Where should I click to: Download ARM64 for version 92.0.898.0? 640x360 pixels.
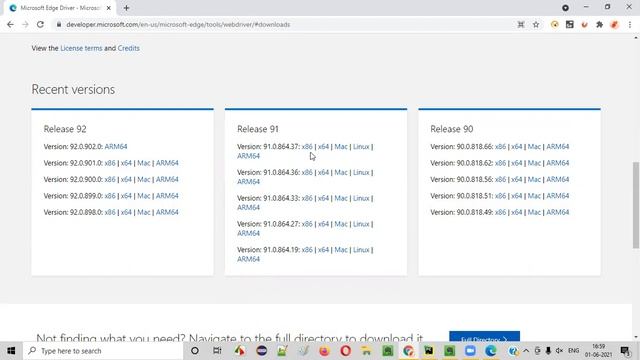click(x=167, y=212)
